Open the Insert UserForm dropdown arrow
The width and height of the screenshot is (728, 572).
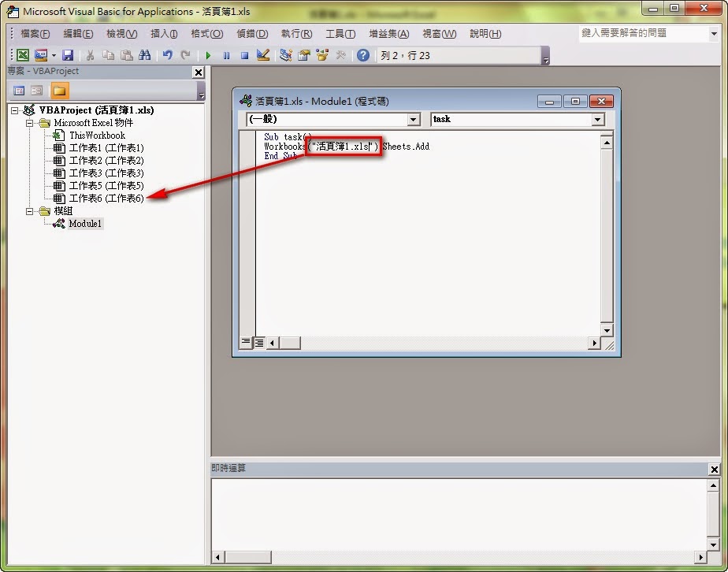[54, 55]
